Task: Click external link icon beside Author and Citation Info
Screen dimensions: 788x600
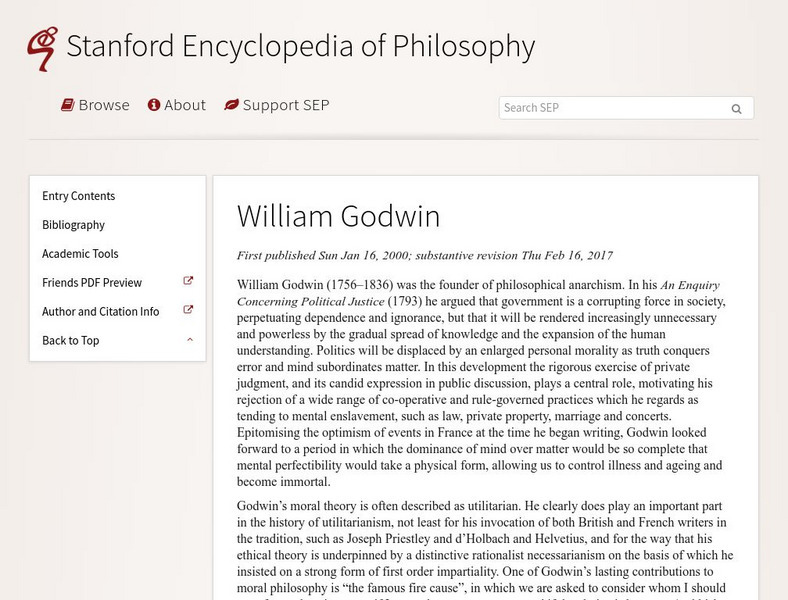Action: tap(189, 311)
